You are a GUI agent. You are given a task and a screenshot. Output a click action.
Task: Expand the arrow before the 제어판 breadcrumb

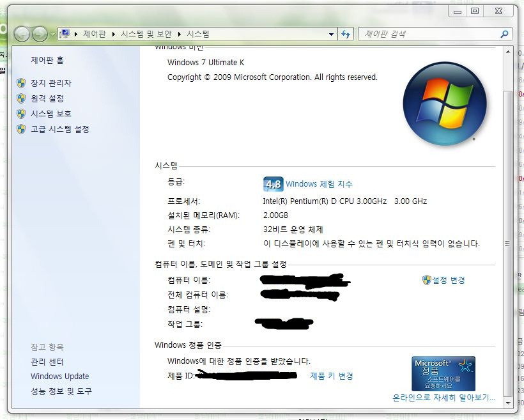click(76, 34)
